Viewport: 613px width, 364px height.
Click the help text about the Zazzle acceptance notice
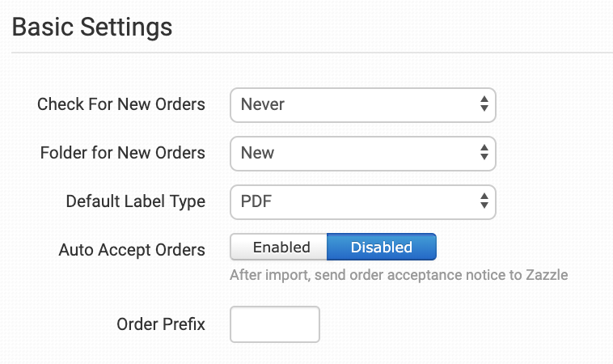[x=399, y=275]
